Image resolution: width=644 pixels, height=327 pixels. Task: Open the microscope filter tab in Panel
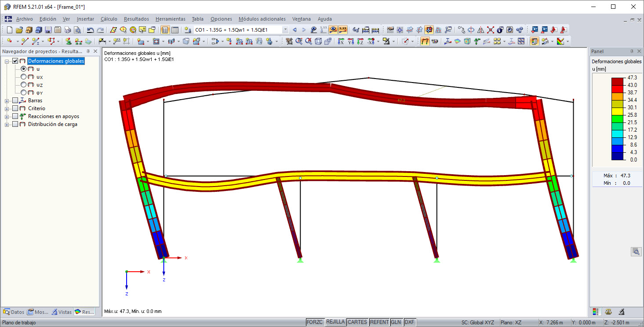[x=622, y=312]
